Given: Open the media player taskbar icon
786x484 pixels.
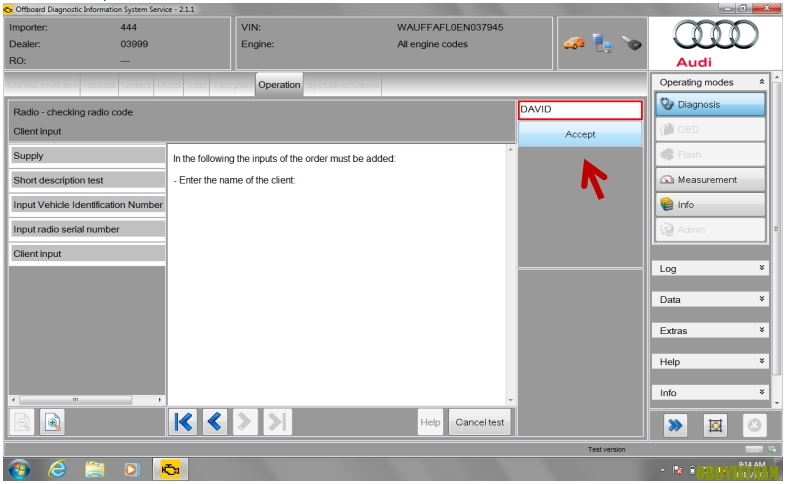Looking at the screenshot, I should click(131, 469).
